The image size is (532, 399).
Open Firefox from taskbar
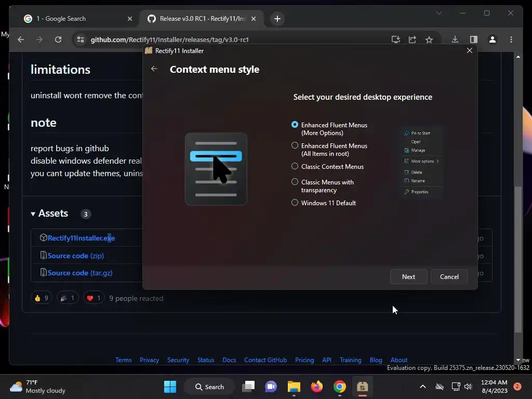(x=316, y=387)
